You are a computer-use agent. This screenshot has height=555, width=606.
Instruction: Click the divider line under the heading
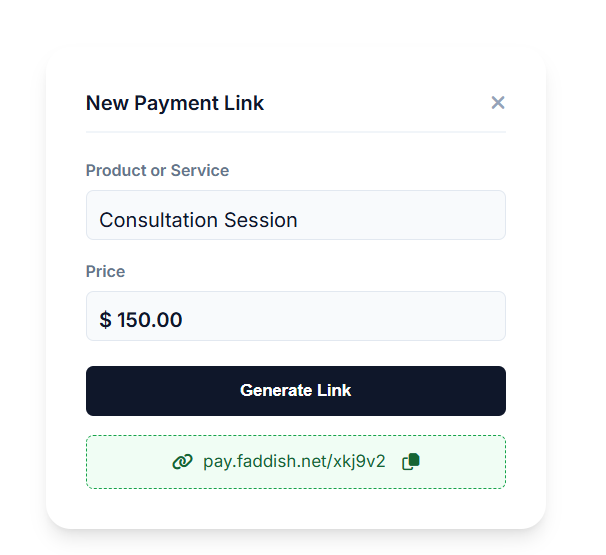[x=295, y=132]
